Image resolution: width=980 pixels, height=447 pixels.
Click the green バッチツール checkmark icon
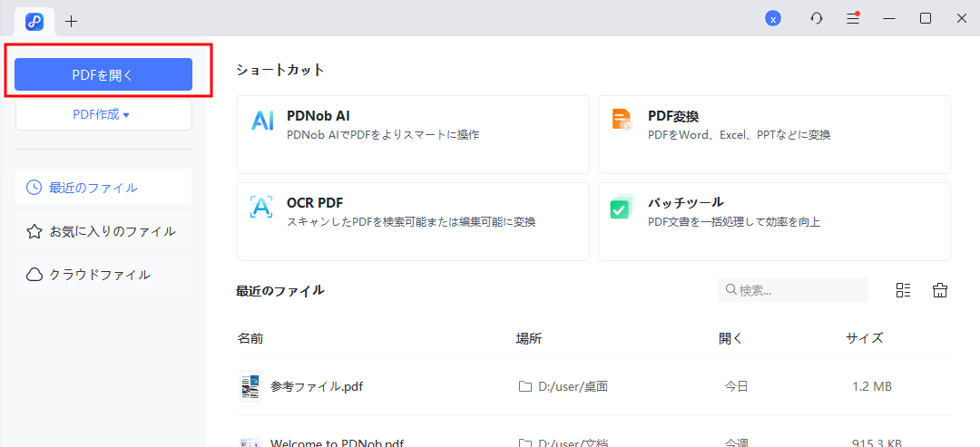(x=622, y=207)
